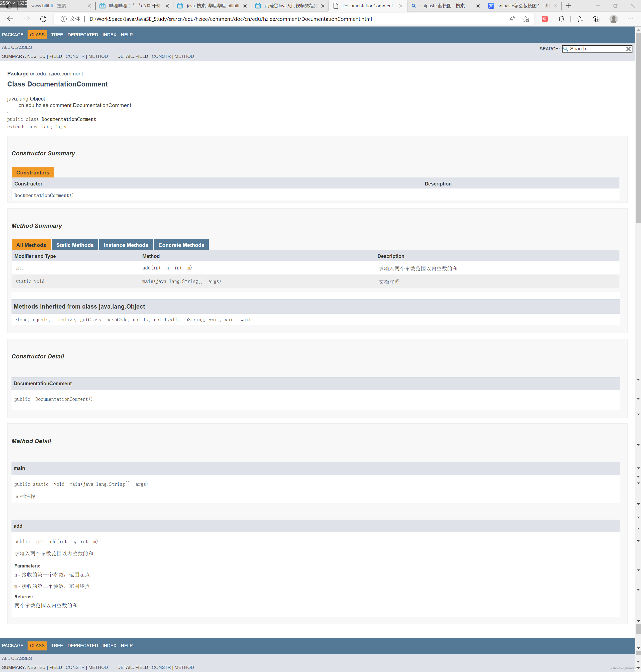
Task: Open the Collections icon
Action: (x=596, y=19)
